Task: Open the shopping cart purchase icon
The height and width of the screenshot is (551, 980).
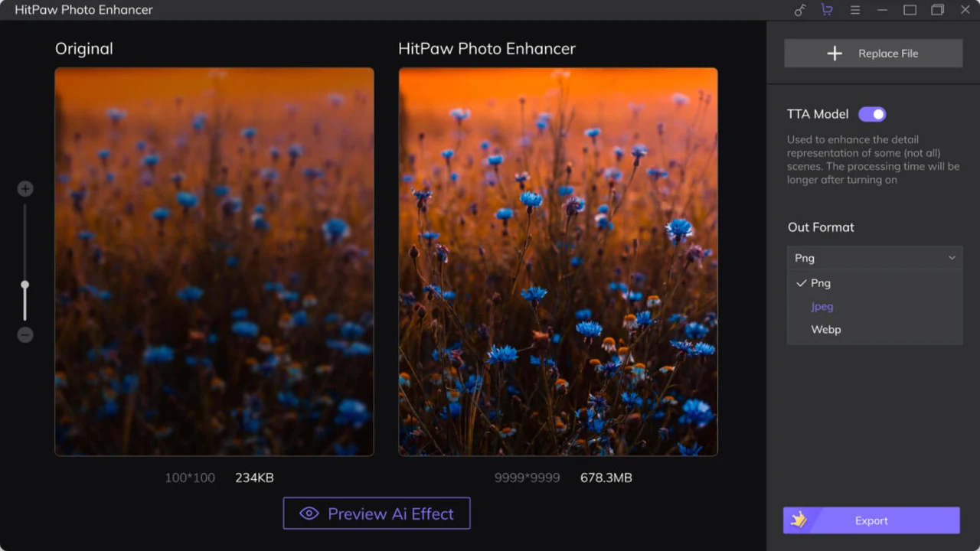Action: click(827, 10)
